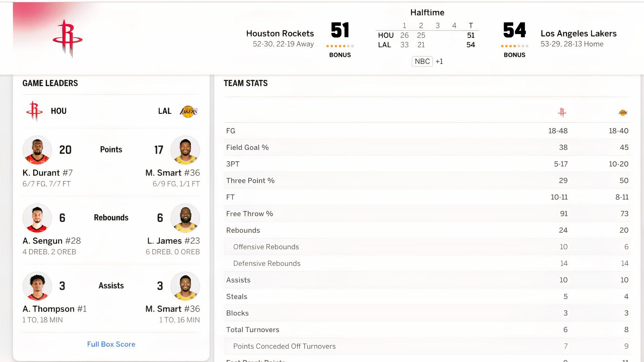Click the Rockets record 52-30, 22-19 Away
The width and height of the screenshot is (644, 362).
coord(283,44)
